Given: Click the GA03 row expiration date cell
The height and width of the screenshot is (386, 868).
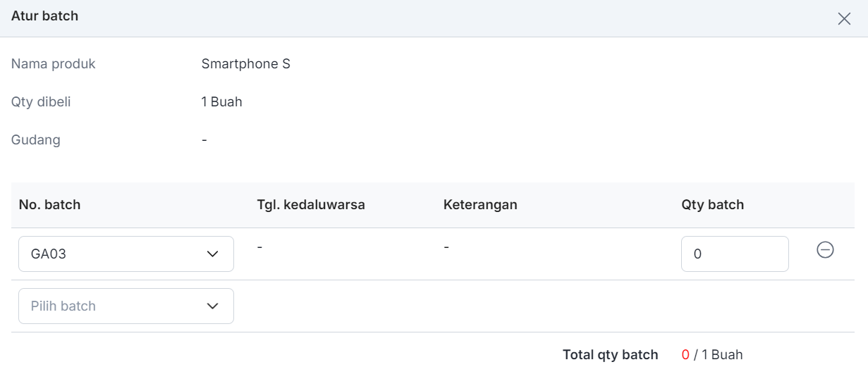Looking at the screenshot, I should point(260,248).
